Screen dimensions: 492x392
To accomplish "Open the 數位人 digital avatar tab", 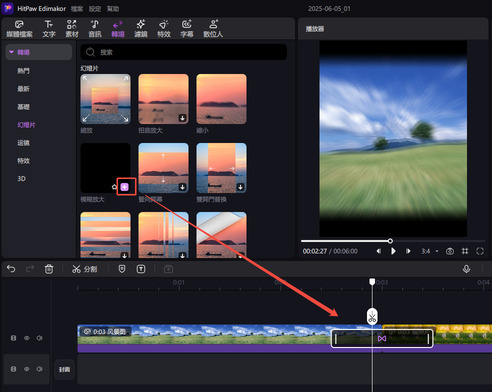I will click(x=213, y=29).
